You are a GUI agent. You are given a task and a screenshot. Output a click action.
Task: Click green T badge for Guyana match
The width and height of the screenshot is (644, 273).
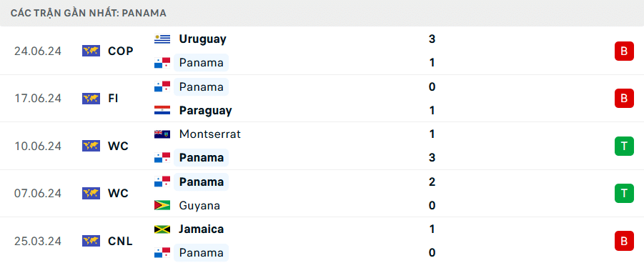tap(624, 194)
